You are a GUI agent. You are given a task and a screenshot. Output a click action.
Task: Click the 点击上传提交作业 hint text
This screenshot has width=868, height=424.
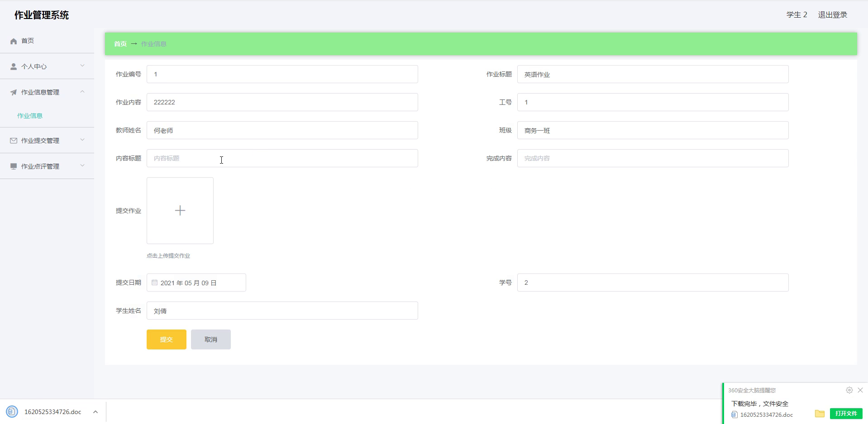coord(168,256)
